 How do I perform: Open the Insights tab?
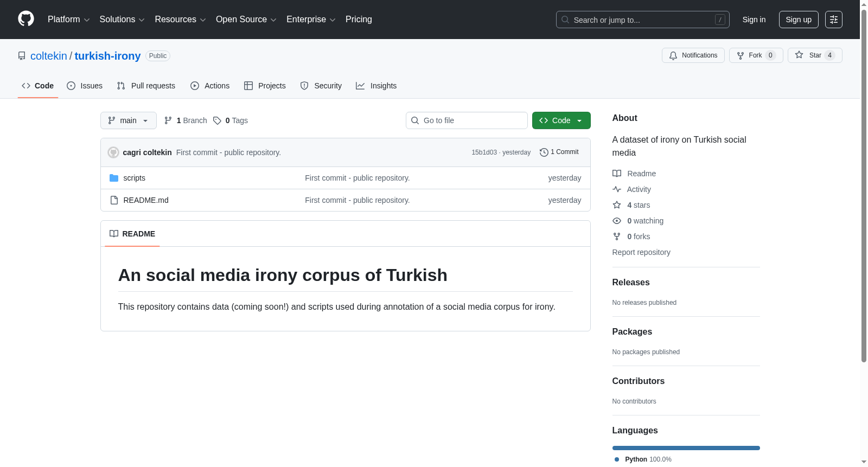[376, 86]
